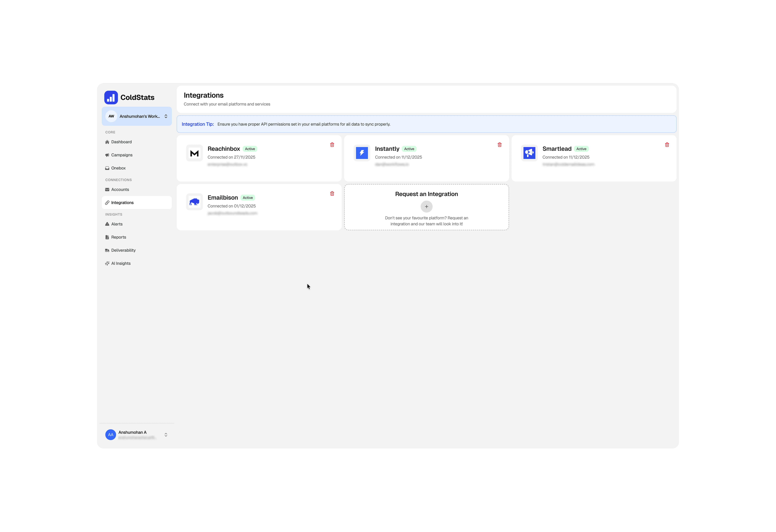This screenshot has height=532, width=776.
Task: Expand the Anshumohan's Workspace switcher
Action: (137, 116)
